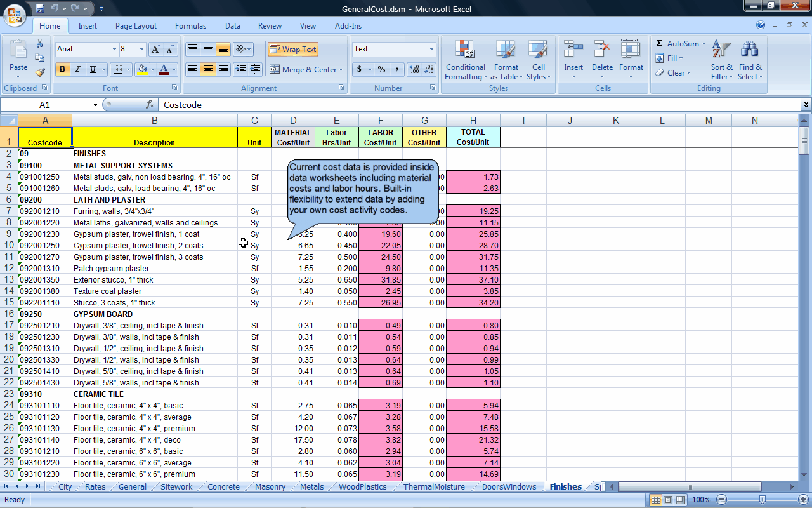
Task: Open the Review ribbon tab
Action: 270,26
